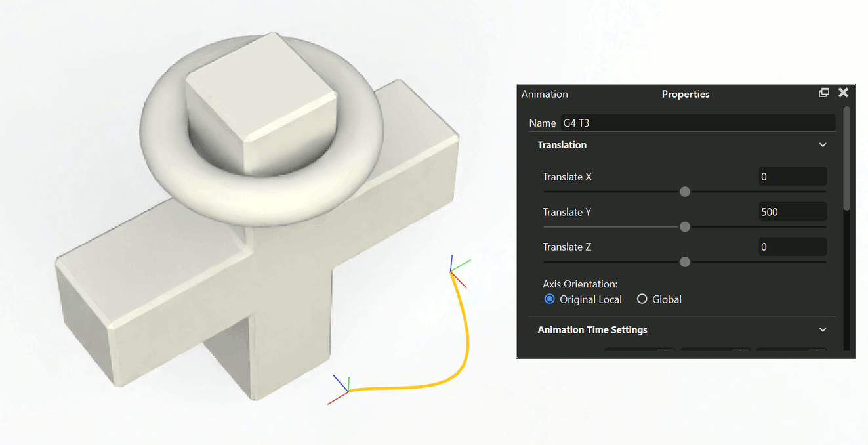Adjust the Translate Y slider
The image size is (868, 445).
pyautogui.click(x=684, y=226)
